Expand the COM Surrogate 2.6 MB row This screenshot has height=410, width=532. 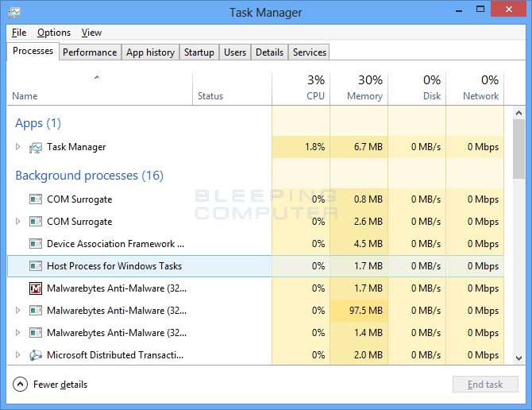coord(18,222)
